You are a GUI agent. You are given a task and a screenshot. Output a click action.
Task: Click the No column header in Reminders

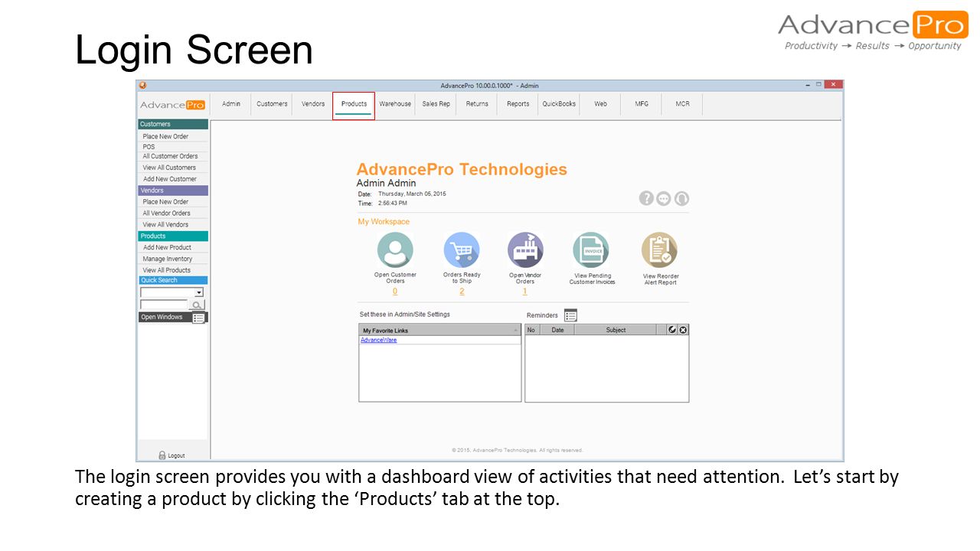tap(532, 330)
